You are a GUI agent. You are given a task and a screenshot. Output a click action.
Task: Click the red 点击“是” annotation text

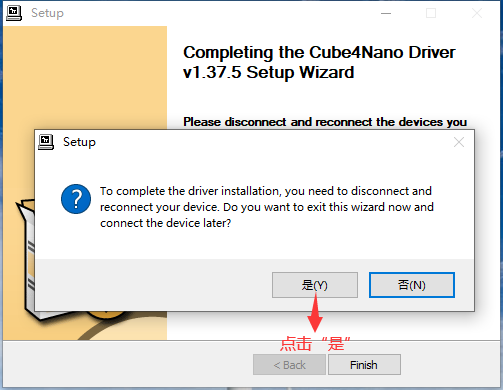pyautogui.click(x=315, y=343)
